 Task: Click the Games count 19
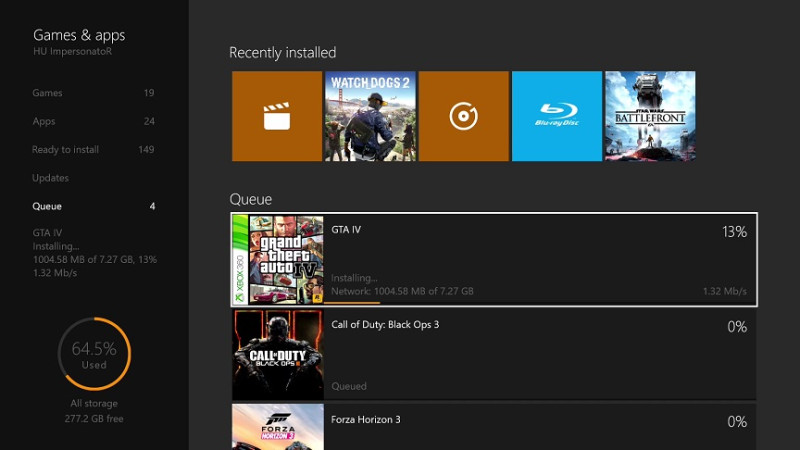coord(149,93)
